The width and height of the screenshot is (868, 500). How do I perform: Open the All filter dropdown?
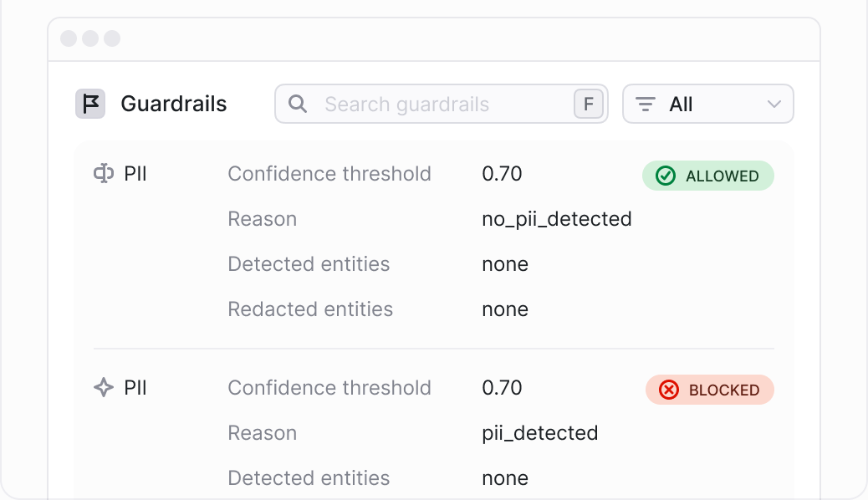coord(708,104)
